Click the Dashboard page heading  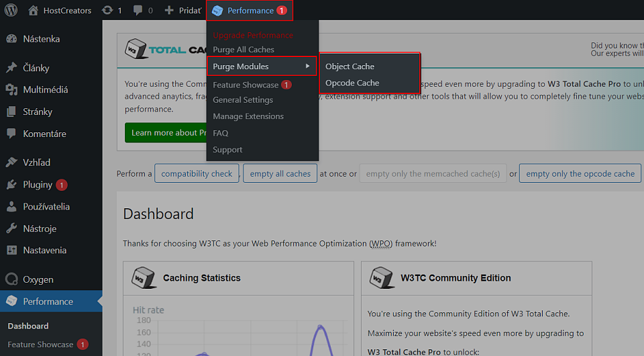point(158,214)
